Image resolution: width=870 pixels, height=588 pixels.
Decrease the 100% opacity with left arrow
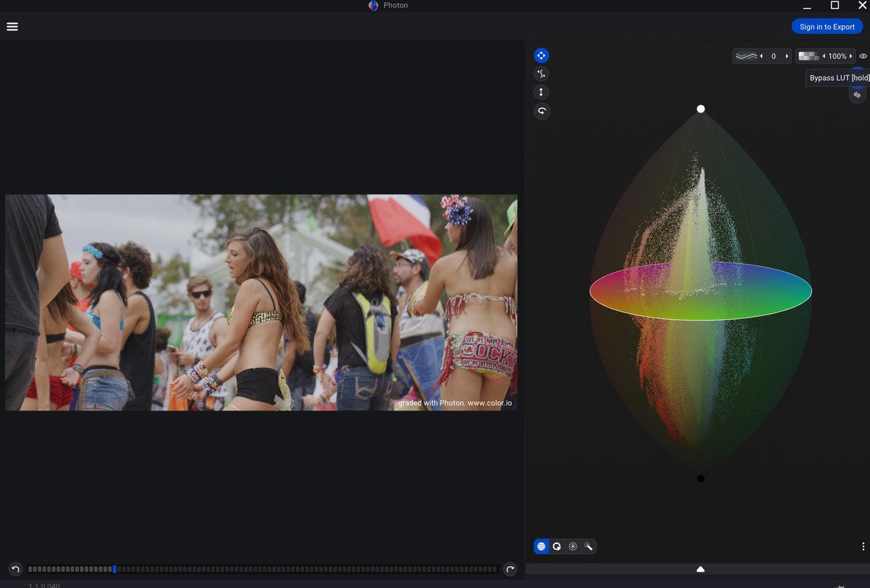tap(824, 56)
